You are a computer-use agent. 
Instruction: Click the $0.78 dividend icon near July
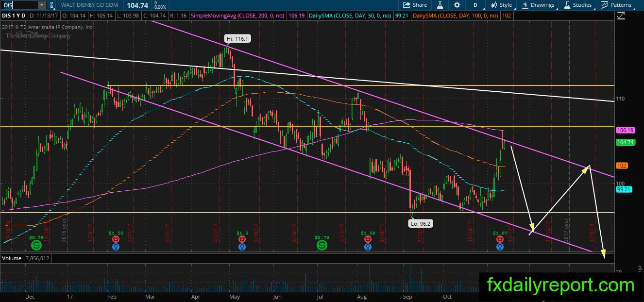pyautogui.click(x=322, y=244)
